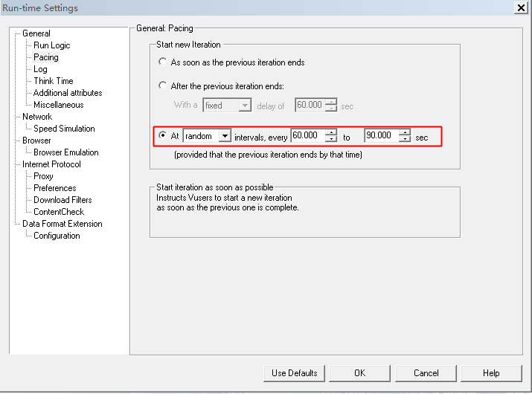
Task: Increase the 90.000 interval maximum value
Action: point(405,132)
